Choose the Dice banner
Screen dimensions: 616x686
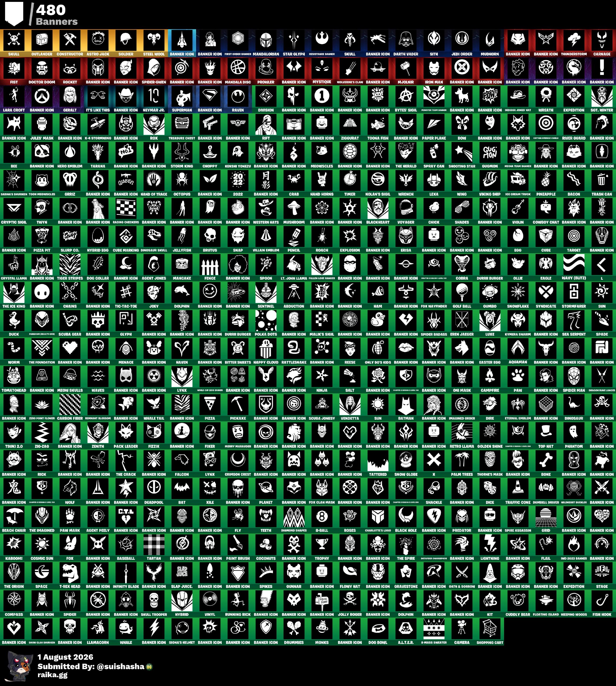tap(490, 492)
